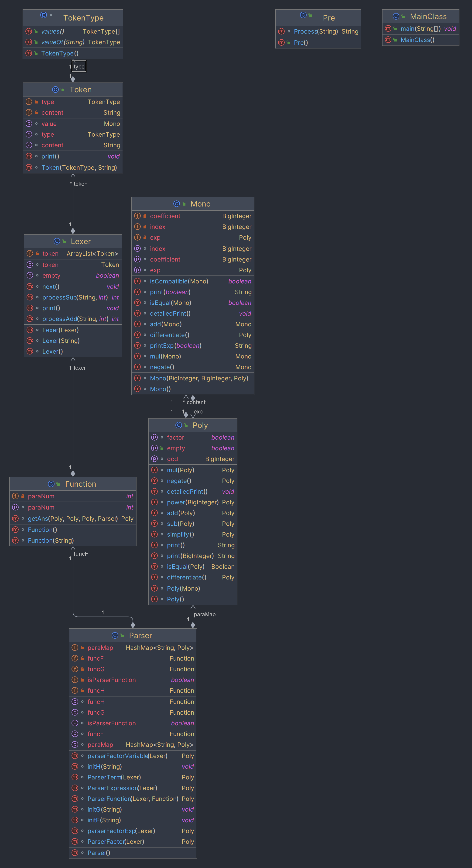Image resolution: width=472 pixels, height=868 pixels.
Task: Select paraNum field row in Function
Action: click(73, 496)
